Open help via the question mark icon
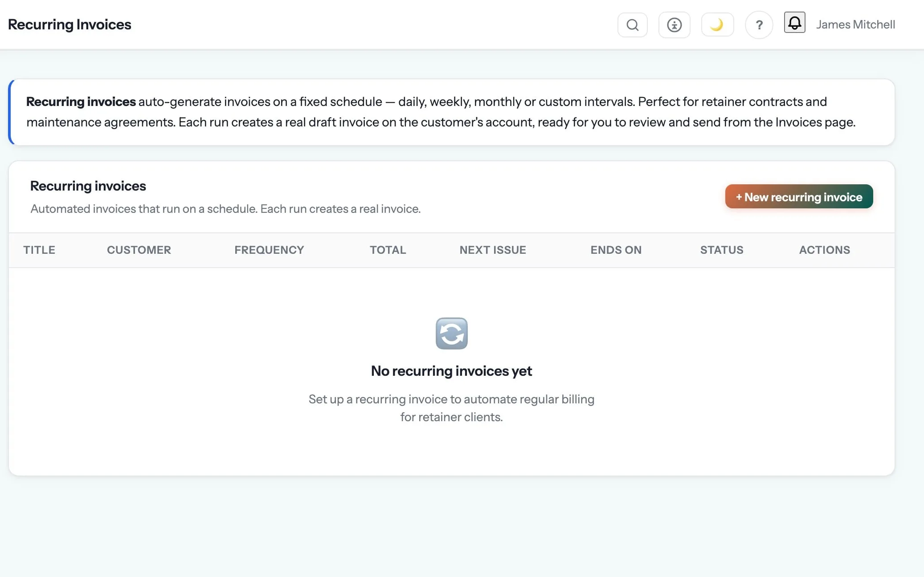This screenshot has width=924, height=577. [x=759, y=25]
